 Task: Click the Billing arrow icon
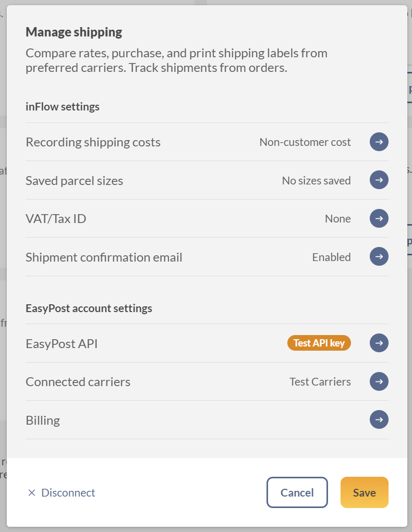(x=379, y=419)
